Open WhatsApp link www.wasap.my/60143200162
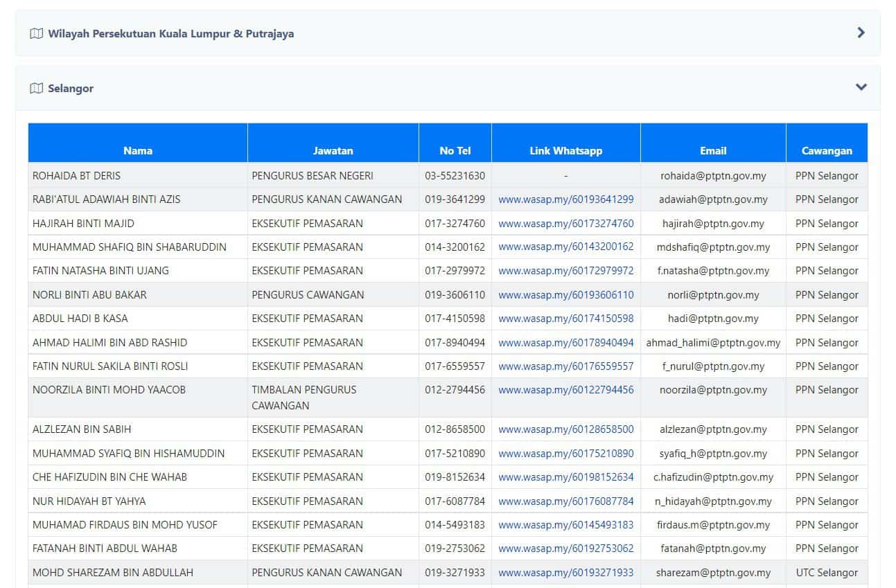This screenshot has width=896, height=588. pos(565,247)
